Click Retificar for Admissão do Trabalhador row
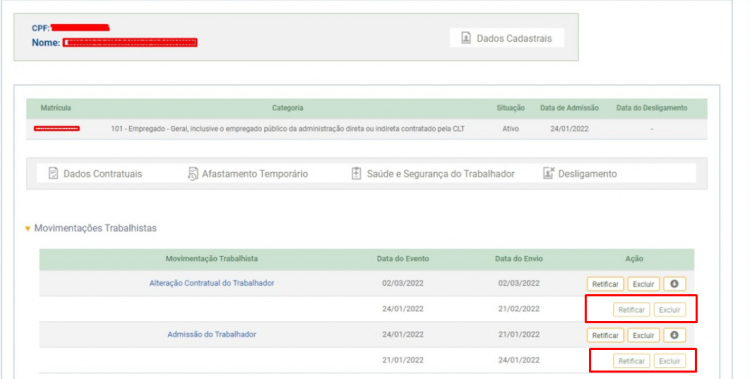The height and width of the screenshot is (379, 750). (x=605, y=335)
